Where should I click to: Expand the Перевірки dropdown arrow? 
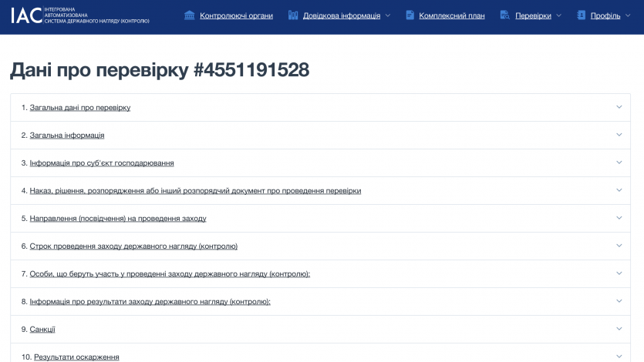coord(558,15)
